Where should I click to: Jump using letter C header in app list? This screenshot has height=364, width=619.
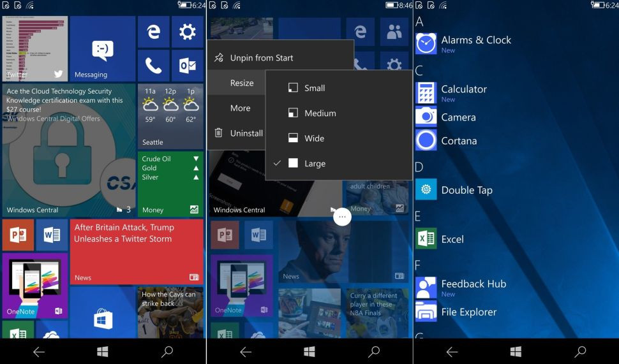click(419, 71)
